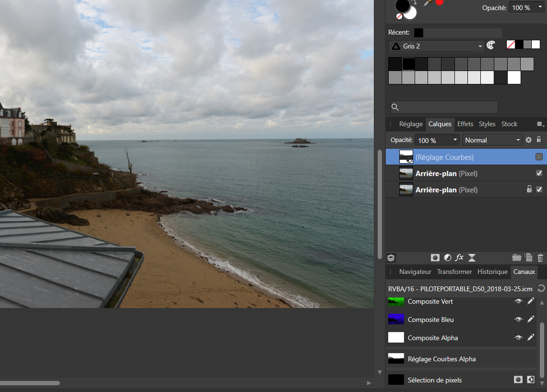Open the layers panel options menu
This screenshot has width=547, height=392.
click(x=540, y=124)
